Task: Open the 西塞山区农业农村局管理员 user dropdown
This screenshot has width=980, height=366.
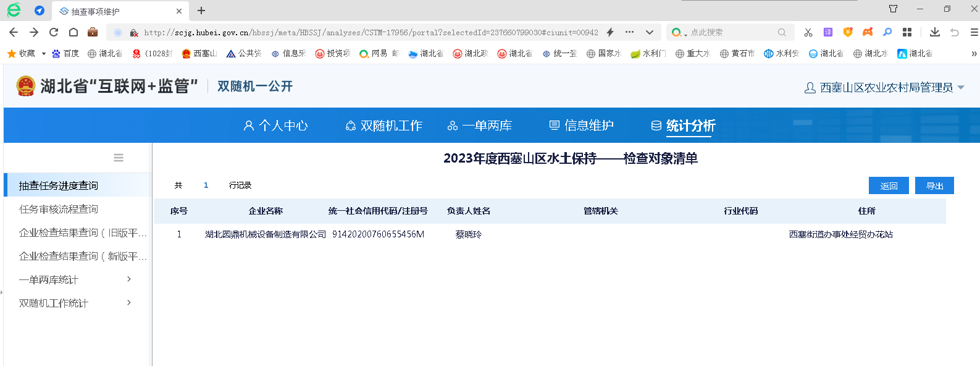Action: (885, 88)
